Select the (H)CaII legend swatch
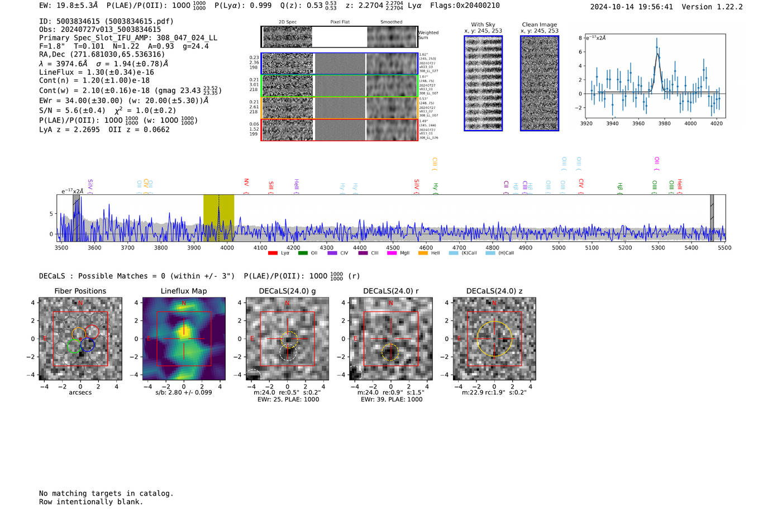This screenshot has height=532, width=782. click(x=490, y=253)
